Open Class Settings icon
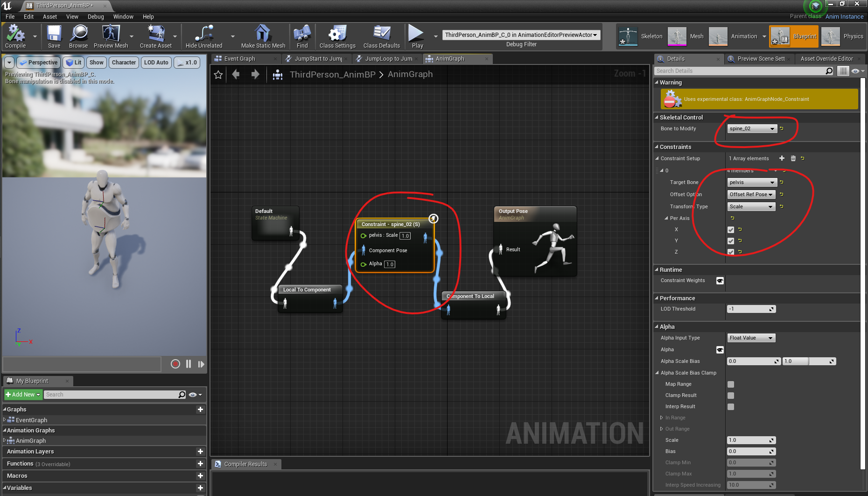The height and width of the screenshot is (496, 868). tap(337, 36)
